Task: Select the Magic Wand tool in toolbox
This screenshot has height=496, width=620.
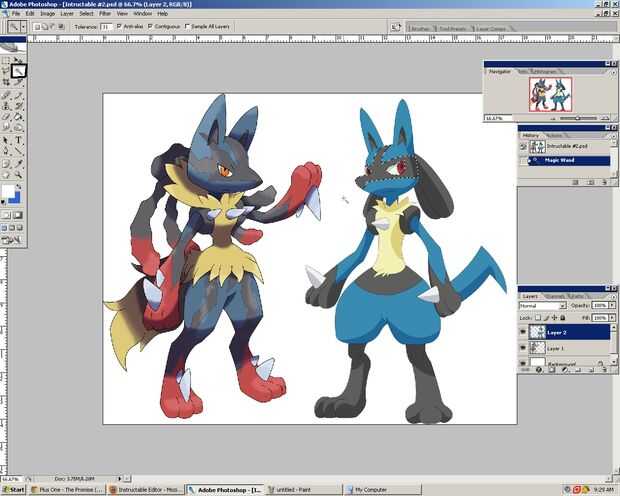Action: (x=19, y=70)
